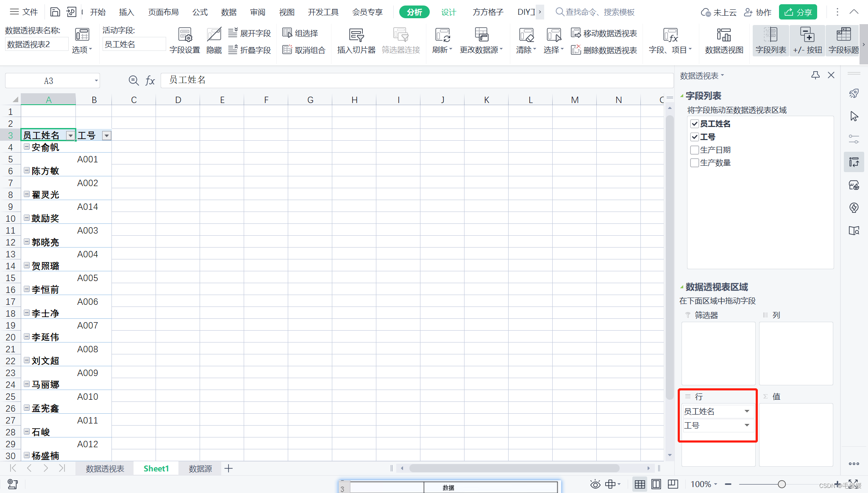Switch to the 设计 ribbon tab
Screen dimensions: 868x493
[448, 12]
